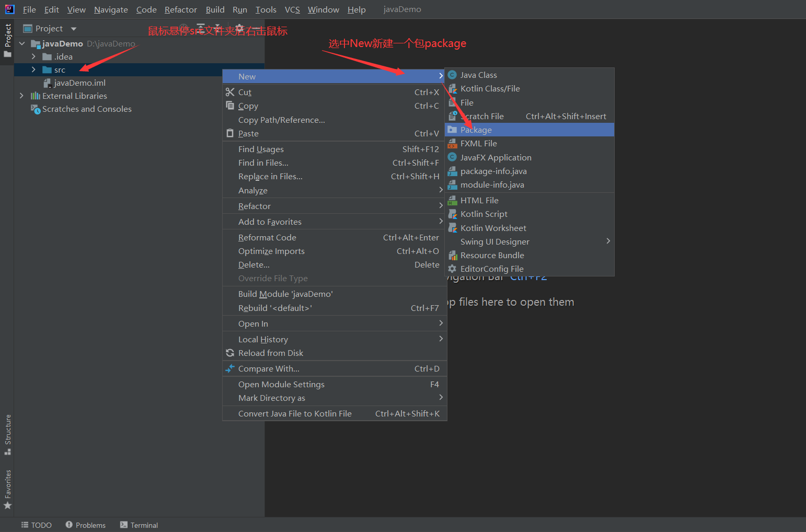Select Package in the New submenu
Screen dimensions: 806x532
coord(529,130)
